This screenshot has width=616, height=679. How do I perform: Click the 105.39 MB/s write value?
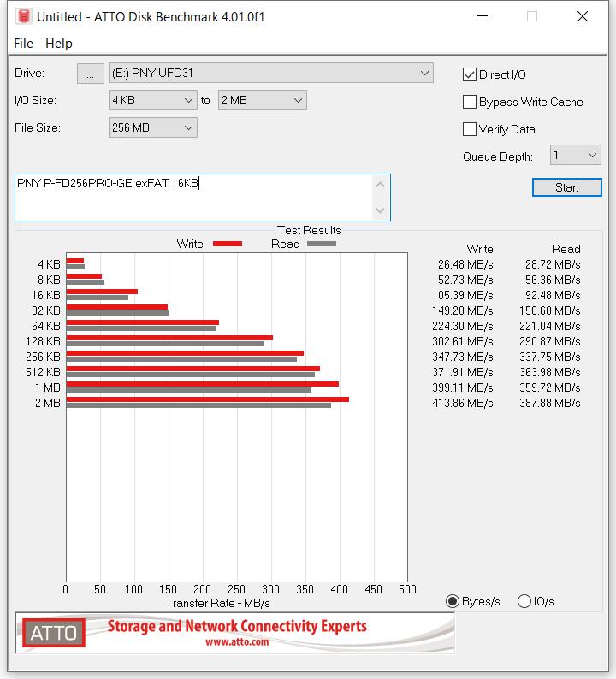tap(463, 295)
